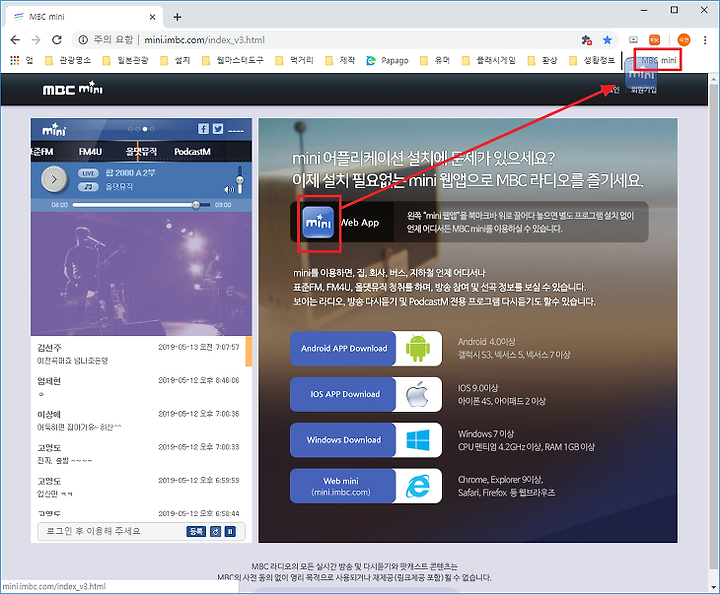The image size is (720, 594).
Task: Open the 환상 bookmark folder
Action: (542, 60)
